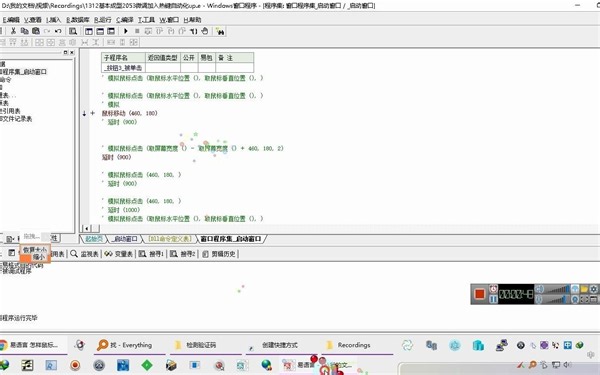Click the code line 延时 (1000)

(124, 210)
